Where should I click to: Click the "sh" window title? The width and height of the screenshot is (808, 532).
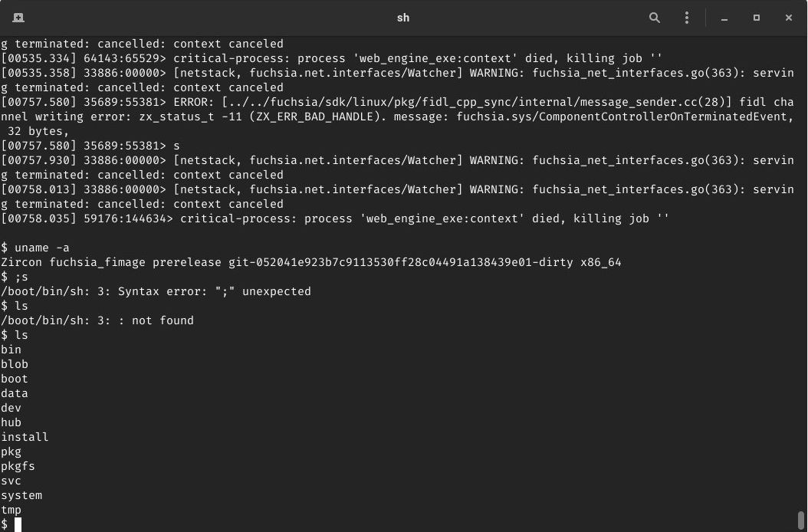(403, 18)
